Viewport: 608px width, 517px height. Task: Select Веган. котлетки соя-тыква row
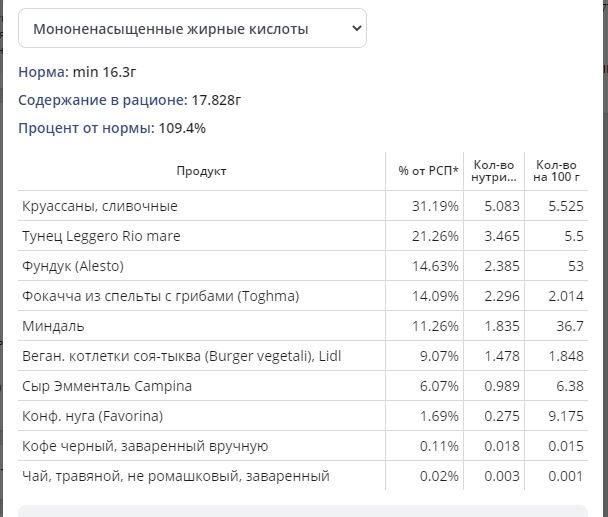tap(303, 356)
